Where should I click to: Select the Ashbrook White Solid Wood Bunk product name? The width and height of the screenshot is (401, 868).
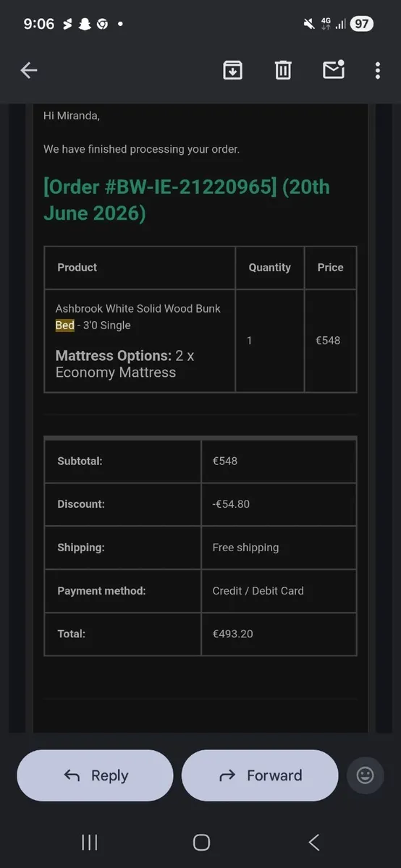tap(138, 308)
